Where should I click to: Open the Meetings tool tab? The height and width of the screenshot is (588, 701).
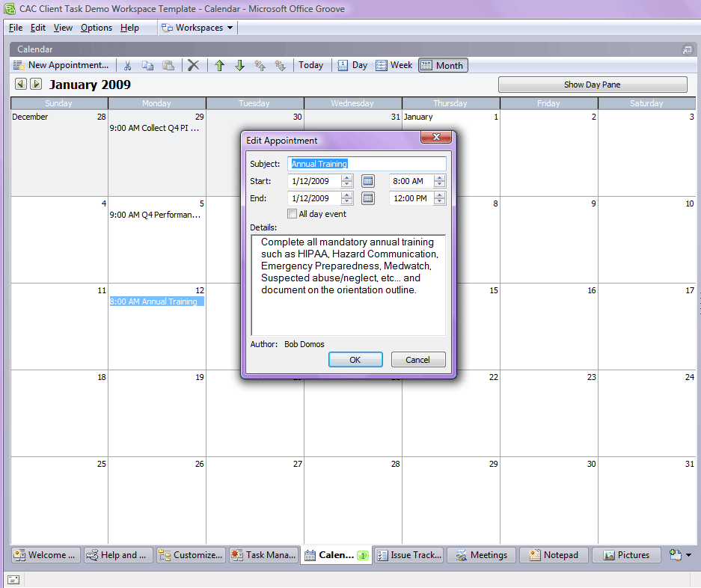[x=482, y=555]
